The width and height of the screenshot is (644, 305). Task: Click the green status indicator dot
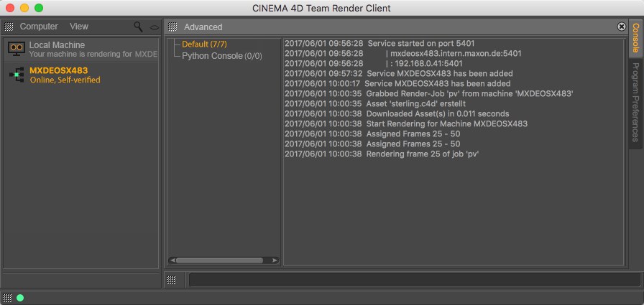click(20, 298)
